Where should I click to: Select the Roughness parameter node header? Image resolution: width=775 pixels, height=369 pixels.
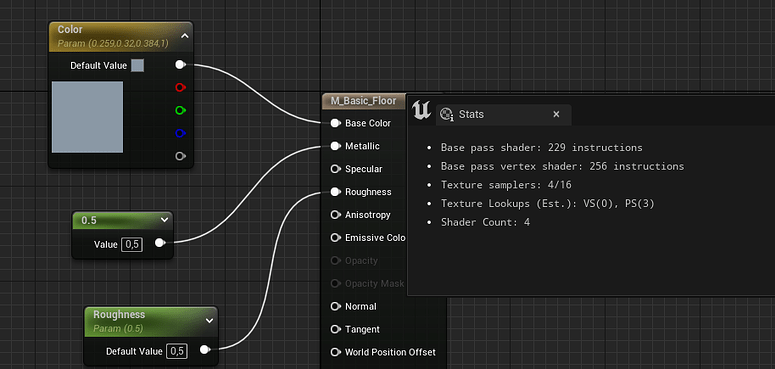click(151, 321)
